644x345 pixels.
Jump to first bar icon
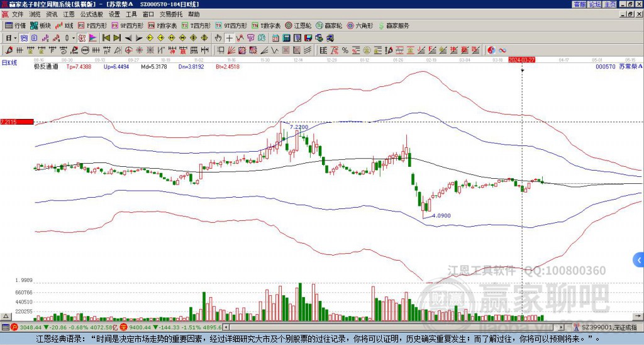pos(106,38)
